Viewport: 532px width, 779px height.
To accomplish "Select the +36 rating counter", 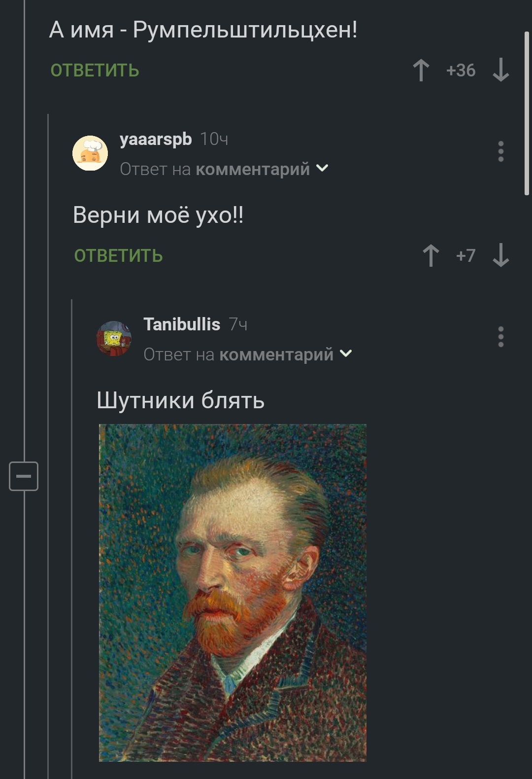I will pyautogui.click(x=461, y=70).
